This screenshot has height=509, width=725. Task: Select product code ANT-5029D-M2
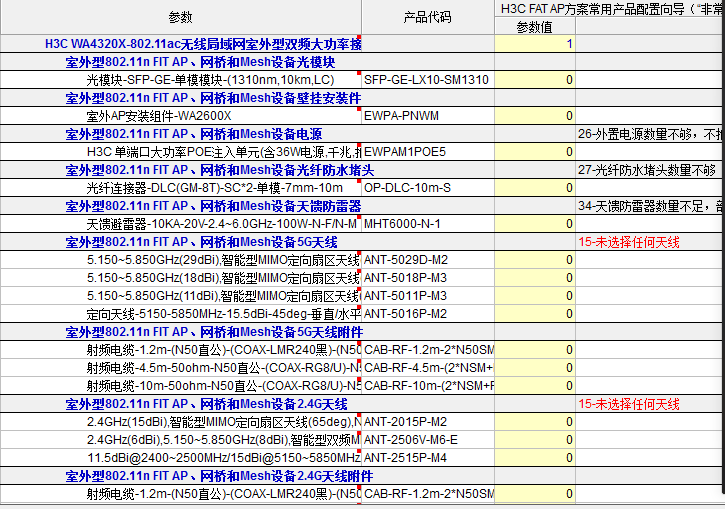pos(406,260)
